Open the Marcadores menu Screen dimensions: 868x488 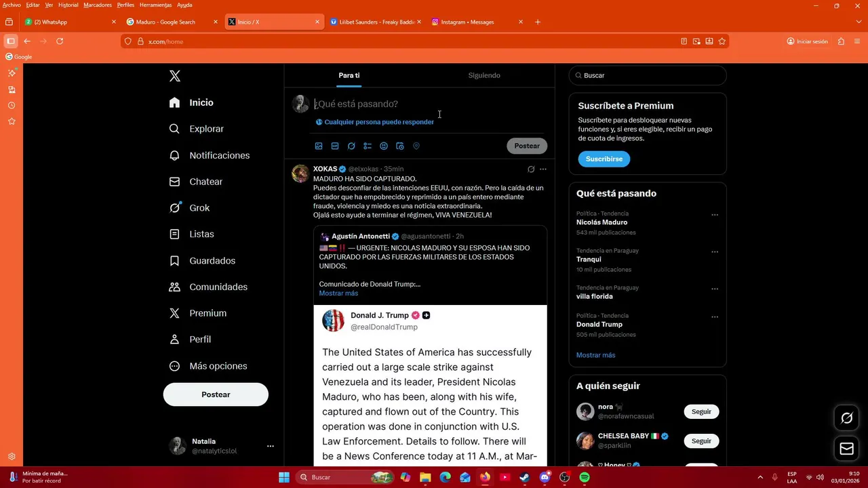98,5
